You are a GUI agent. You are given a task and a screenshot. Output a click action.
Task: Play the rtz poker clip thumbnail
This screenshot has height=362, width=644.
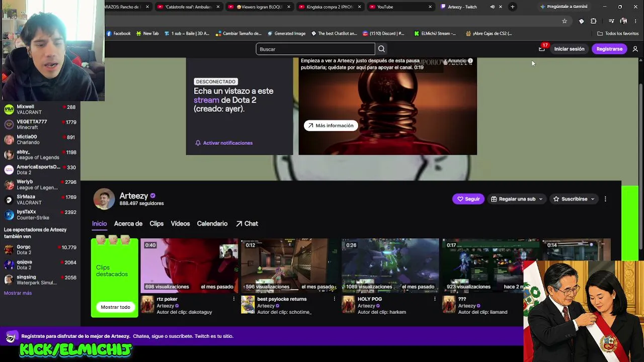pos(190,265)
